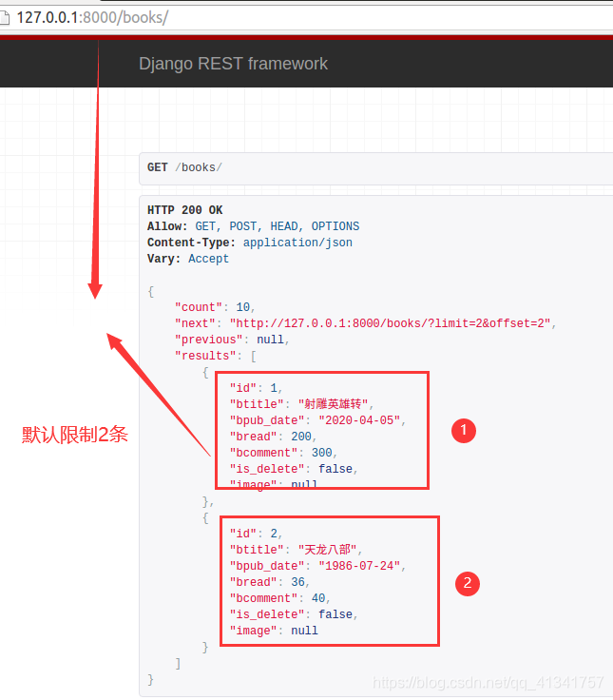
Task: Click the Allow header value GET, POST, HEAD, OPTIONS
Action: point(278,226)
